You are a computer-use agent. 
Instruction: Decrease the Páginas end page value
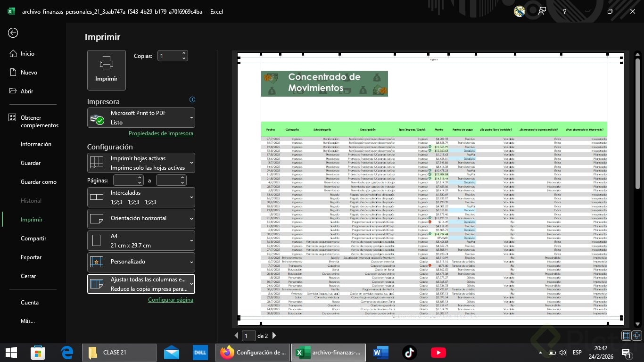click(183, 183)
